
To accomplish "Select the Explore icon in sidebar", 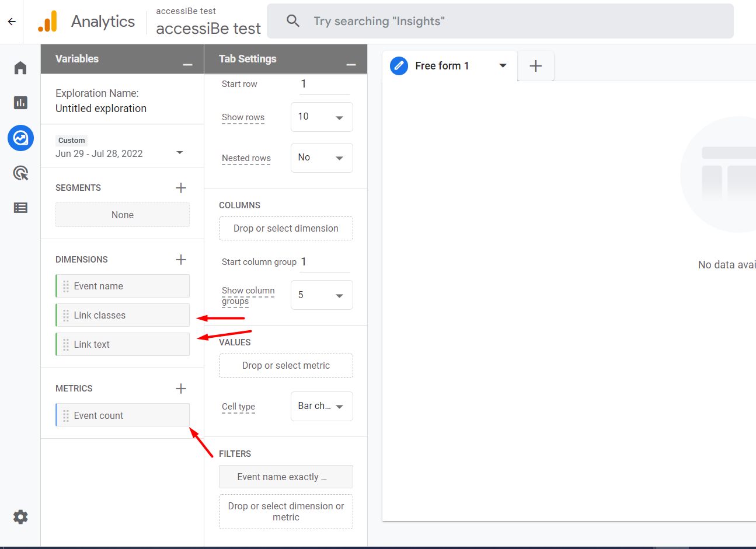I will click(20, 138).
